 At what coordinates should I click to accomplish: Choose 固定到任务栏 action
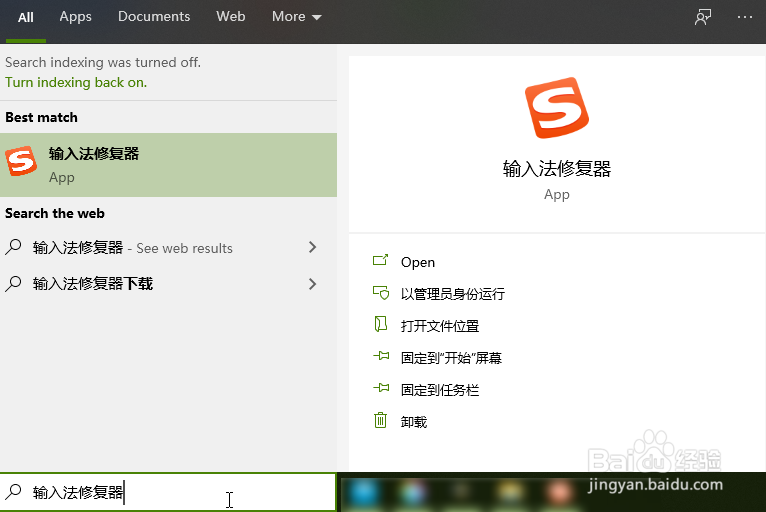(x=440, y=390)
